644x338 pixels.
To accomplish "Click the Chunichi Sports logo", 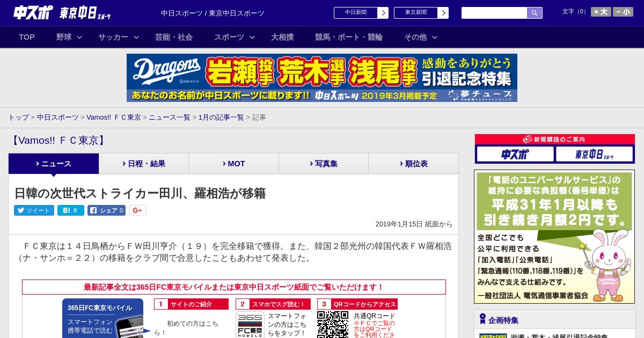I will click(33, 12).
